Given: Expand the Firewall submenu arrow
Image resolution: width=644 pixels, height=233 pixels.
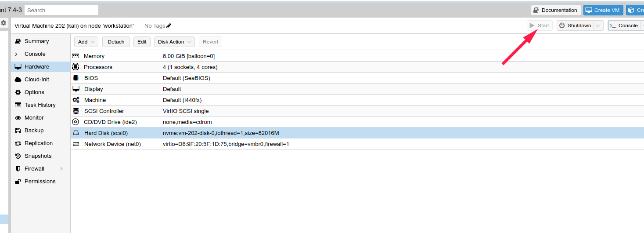Looking at the screenshot, I should 61,169.
